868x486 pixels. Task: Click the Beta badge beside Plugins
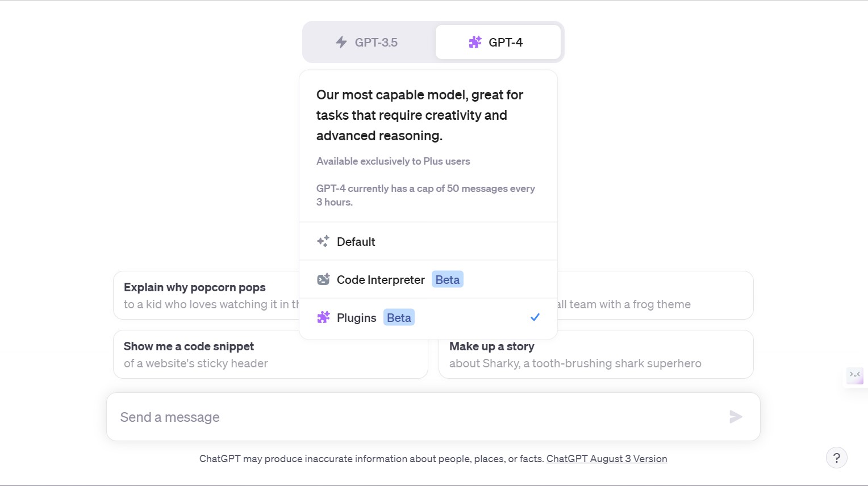tap(399, 318)
